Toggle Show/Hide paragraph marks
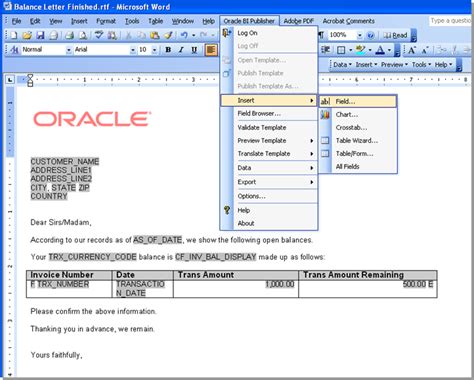 pos(322,35)
